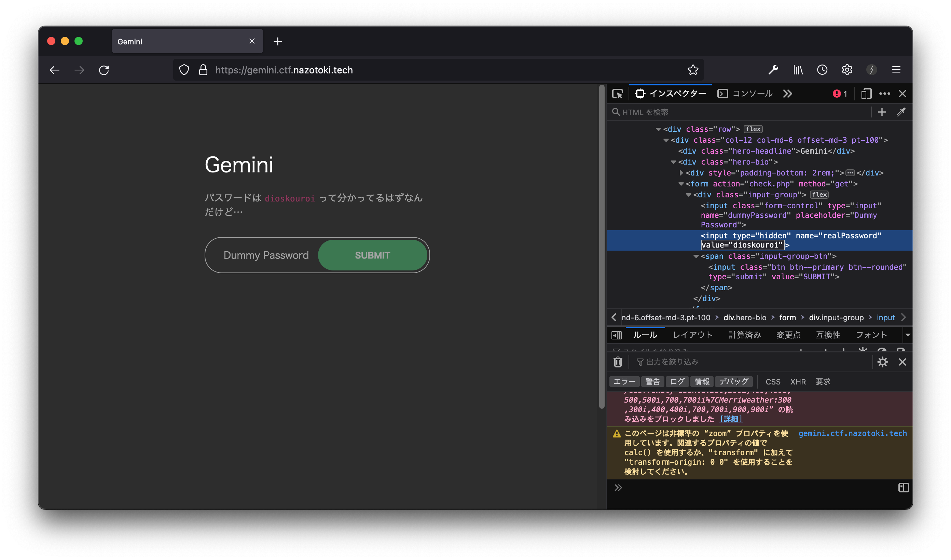Open the レイアウト sidebar tab
Viewport: 951px width, 560px height.
tap(693, 335)
